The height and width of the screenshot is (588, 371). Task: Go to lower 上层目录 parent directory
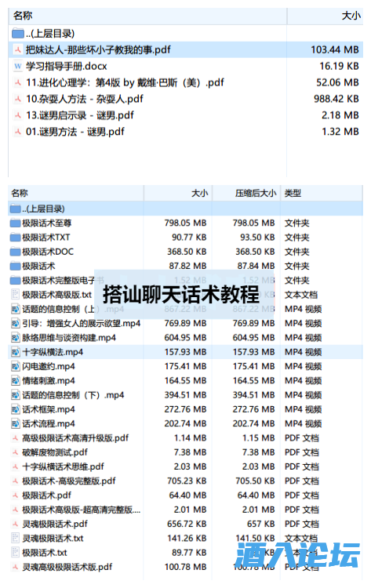coord(185,209)
